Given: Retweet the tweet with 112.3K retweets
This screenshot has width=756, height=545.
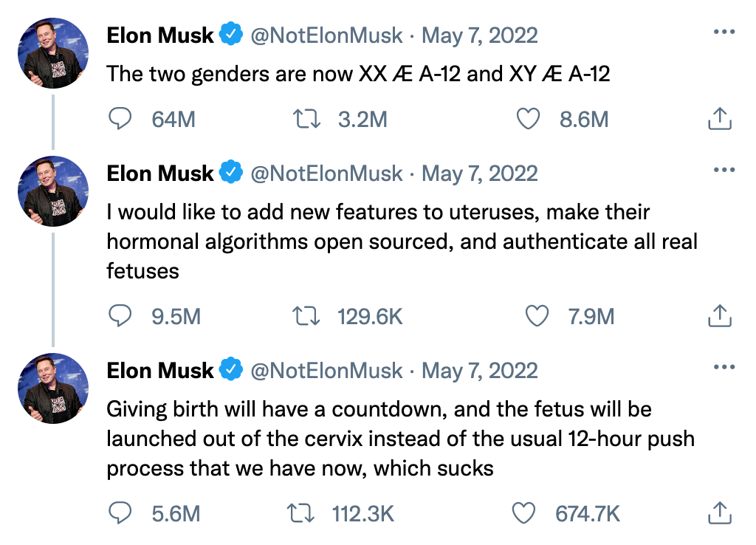Looking at the screenshot, I should coord(301,514).
